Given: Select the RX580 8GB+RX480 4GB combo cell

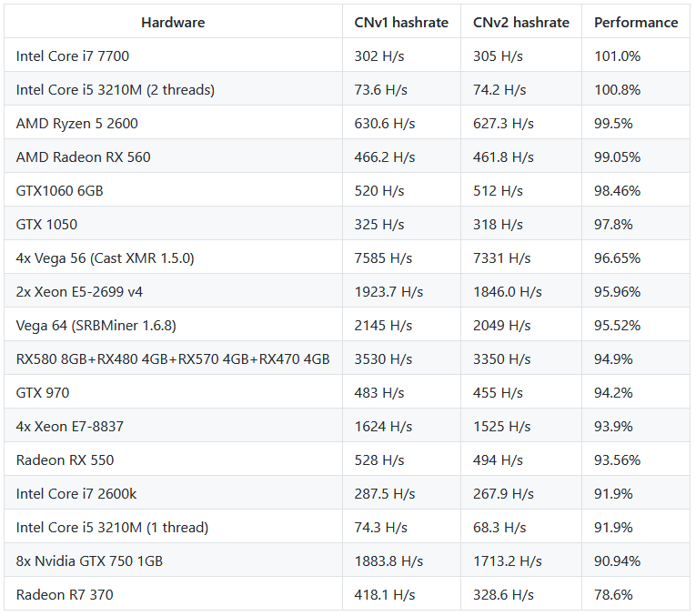Looking at the screenshot, I should coord(173,359).
